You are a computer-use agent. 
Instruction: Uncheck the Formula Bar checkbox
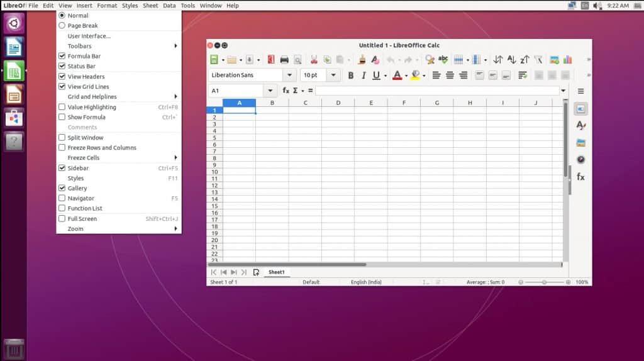62,56
